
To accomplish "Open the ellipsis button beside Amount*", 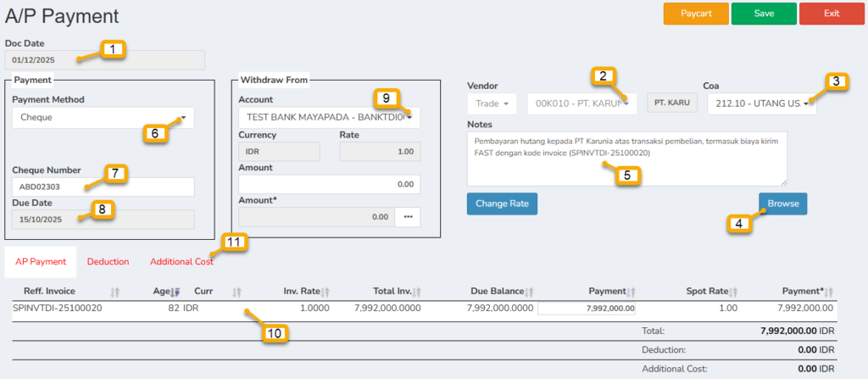I will [x=408, y=217].
